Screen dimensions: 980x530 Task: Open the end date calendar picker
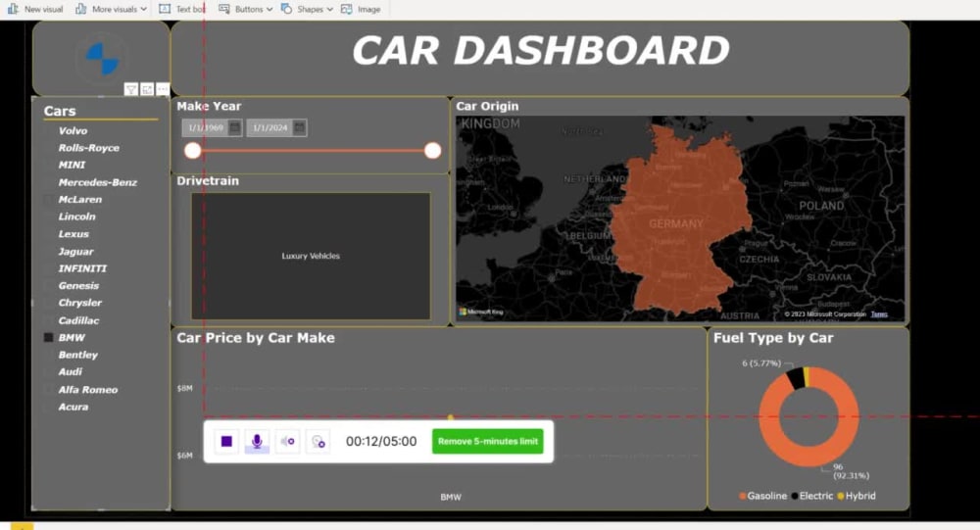coord(299,127)
